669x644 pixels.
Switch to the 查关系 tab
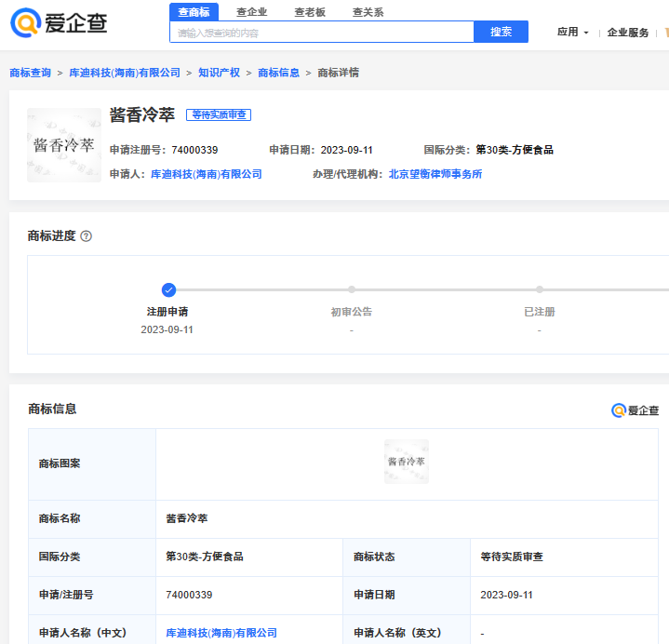click(368, 12)
